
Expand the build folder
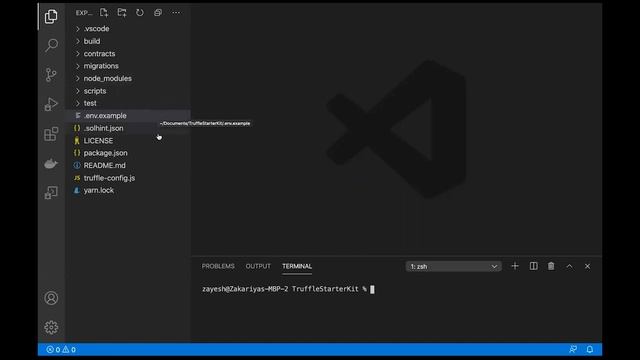[x=128, y=41]
